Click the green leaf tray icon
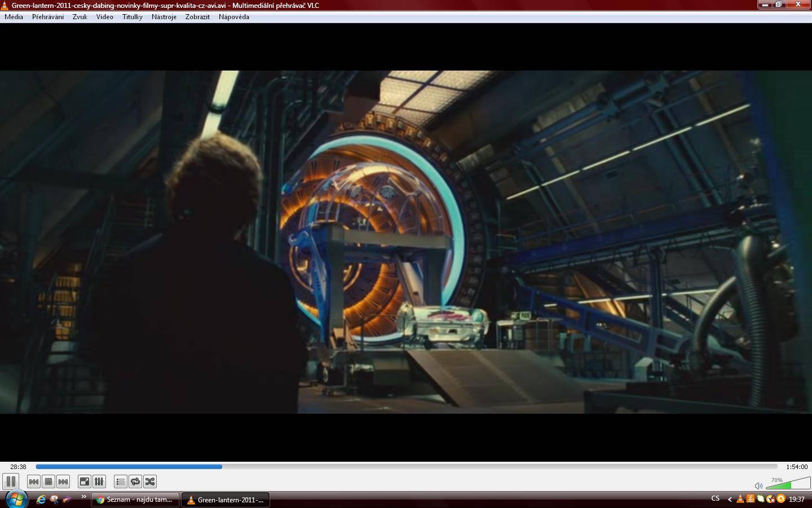The image size is (812, 508). pos(761,499)
